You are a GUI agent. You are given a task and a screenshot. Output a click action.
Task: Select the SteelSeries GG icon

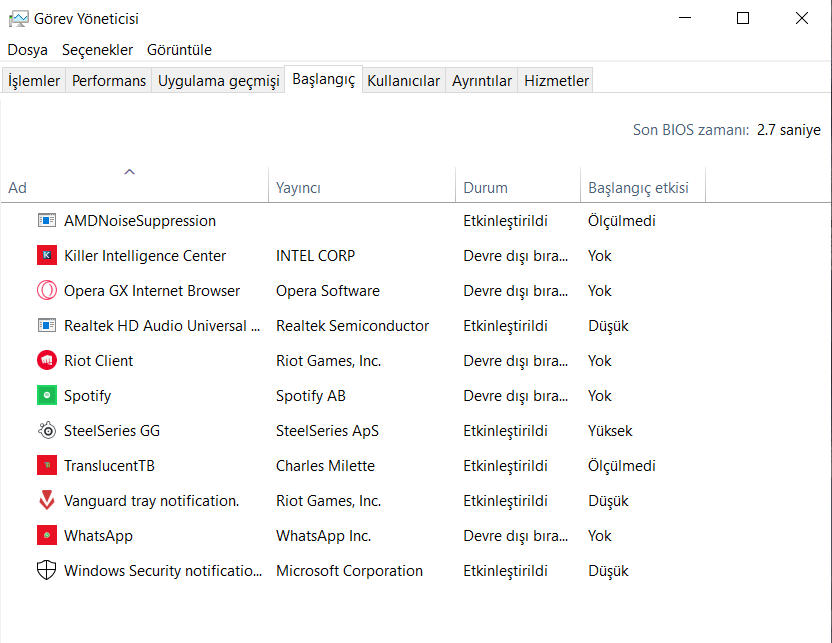pyautogui.click(x=47, y=431)
